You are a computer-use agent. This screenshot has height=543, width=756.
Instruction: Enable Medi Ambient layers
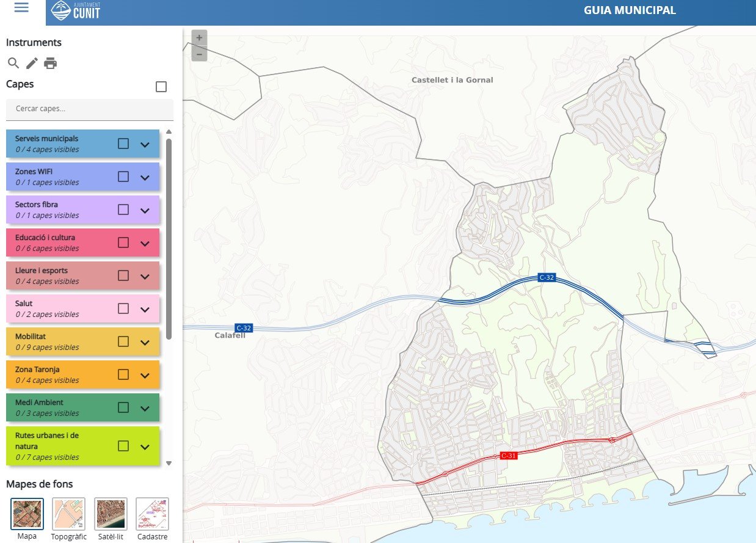pos(123,407)
